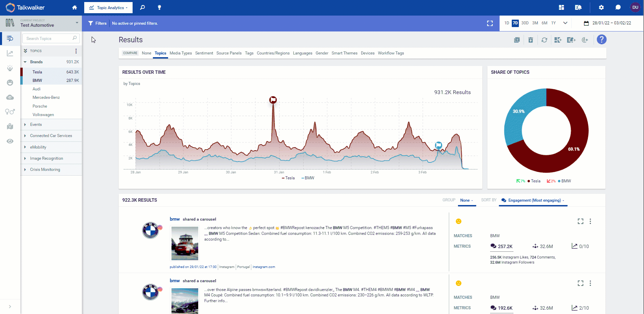Open the calendar date picker icon

click(x=586, y=23)
